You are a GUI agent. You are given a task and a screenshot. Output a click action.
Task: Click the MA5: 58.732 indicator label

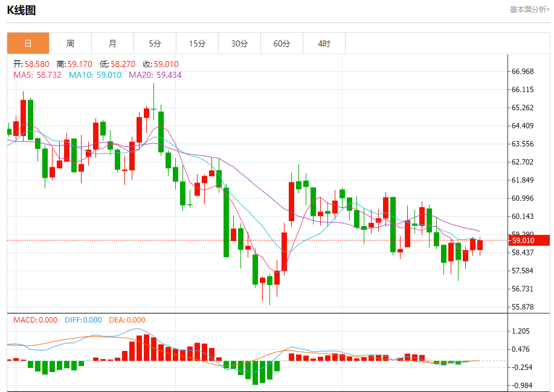point(37,75)
